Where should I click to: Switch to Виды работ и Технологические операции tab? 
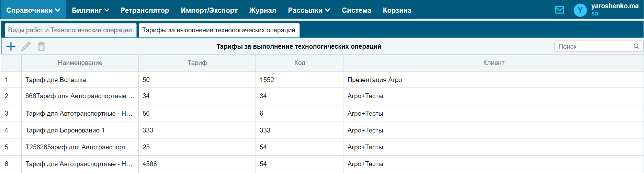tap(70, 30)
